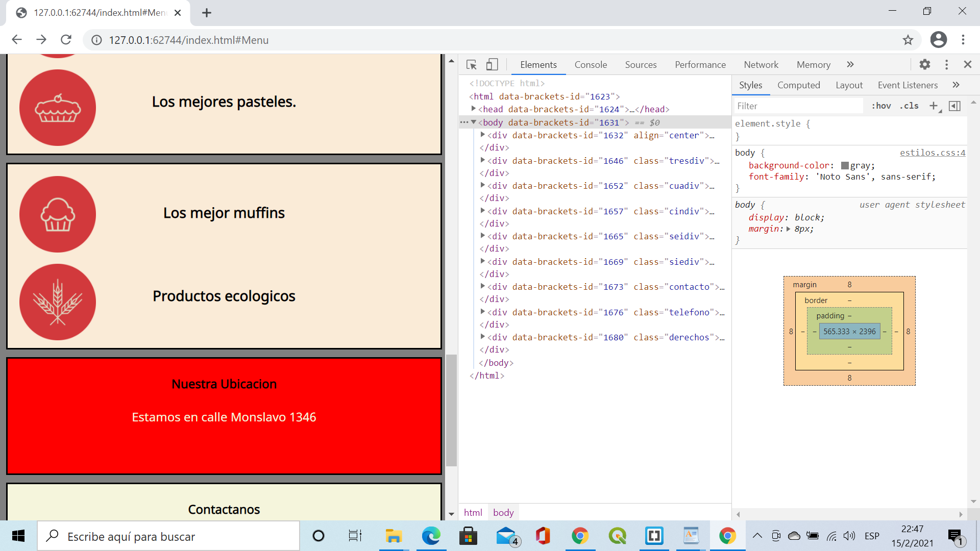Click the 565.333 × 2396 content box
This screenshot has height=551, width=980.
pos(849,331)
